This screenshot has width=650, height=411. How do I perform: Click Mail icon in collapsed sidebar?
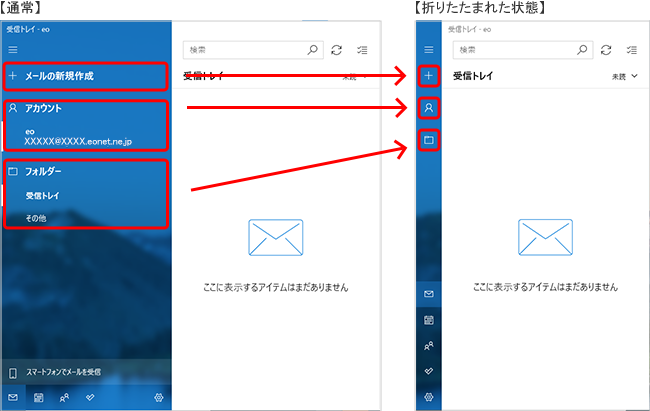pyautogui.click(x=429, y=294)
